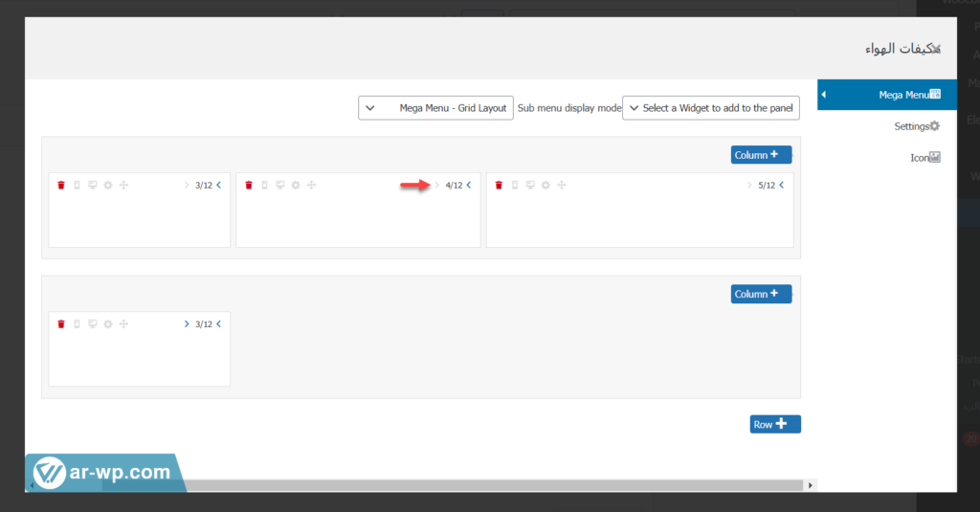Grab move handle of second row's 3/12 column
Screen dimensions: 980x512
tap(123, 323)
